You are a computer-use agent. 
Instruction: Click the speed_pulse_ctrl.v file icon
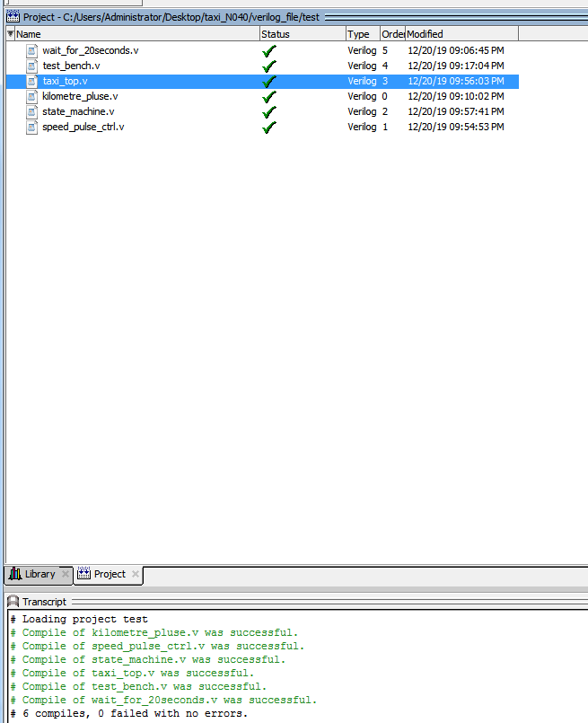(x=31, y=127)
